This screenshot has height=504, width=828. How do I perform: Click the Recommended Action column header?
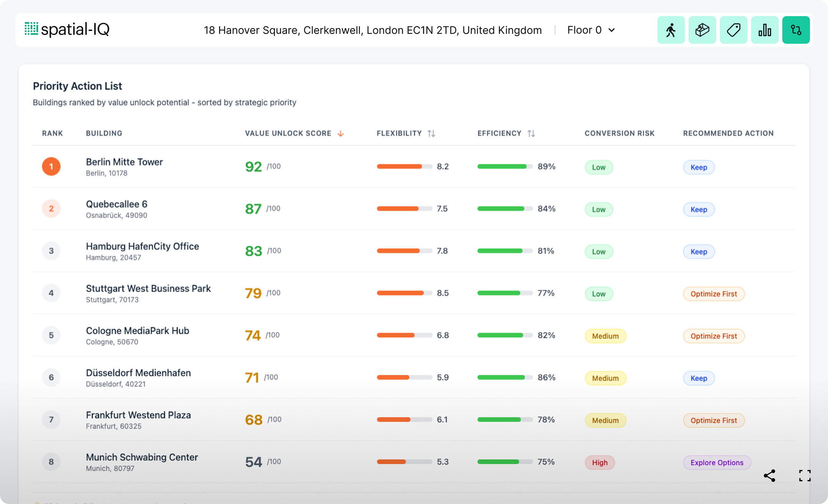[728, 133]
